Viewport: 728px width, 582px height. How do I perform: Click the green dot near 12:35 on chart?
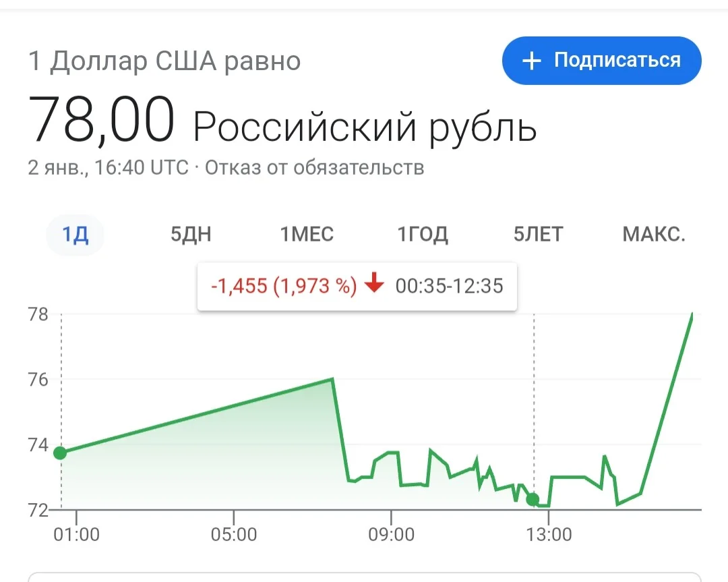point(533,499)
